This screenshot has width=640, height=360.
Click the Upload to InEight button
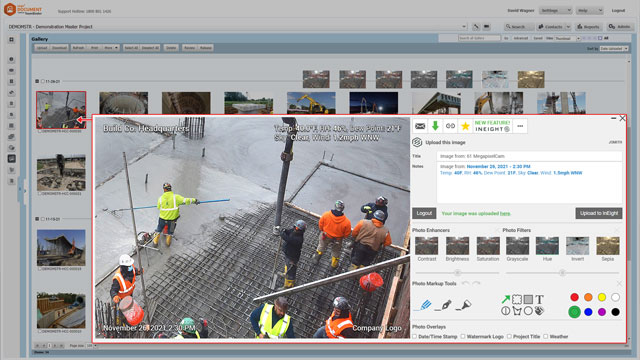click(599, 213)
